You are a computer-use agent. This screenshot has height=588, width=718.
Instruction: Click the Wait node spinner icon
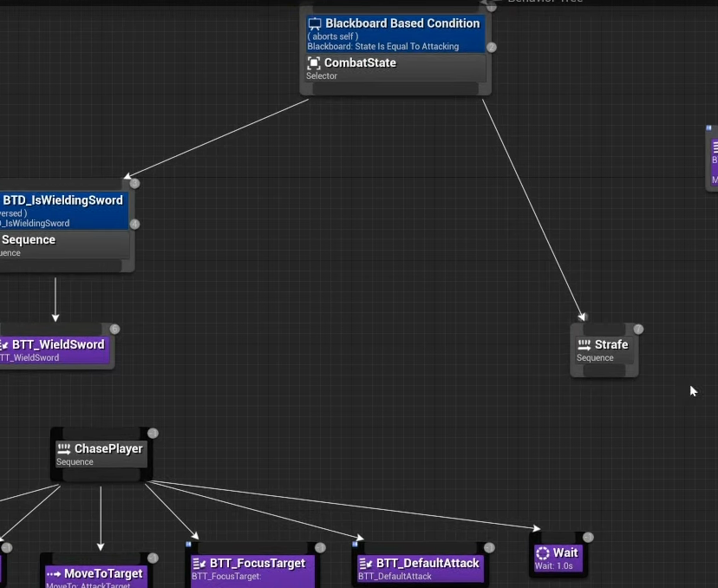543,553
